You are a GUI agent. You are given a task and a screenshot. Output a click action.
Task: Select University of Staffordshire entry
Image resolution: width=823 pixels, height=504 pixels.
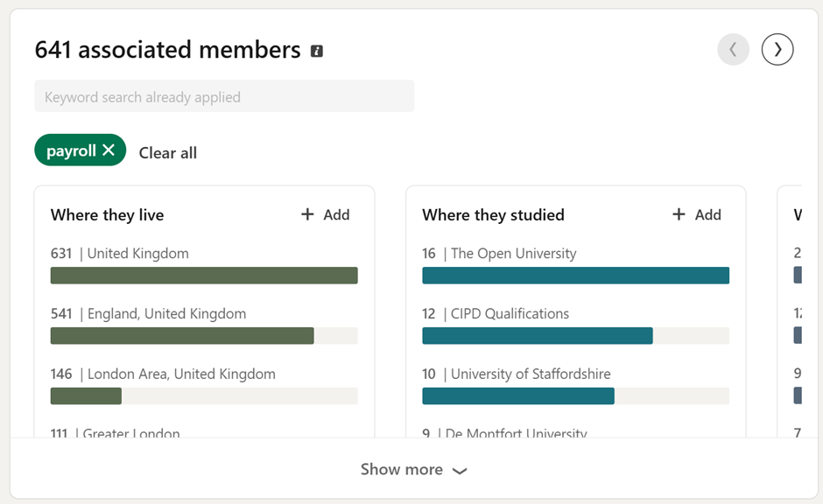click(531, 374)
